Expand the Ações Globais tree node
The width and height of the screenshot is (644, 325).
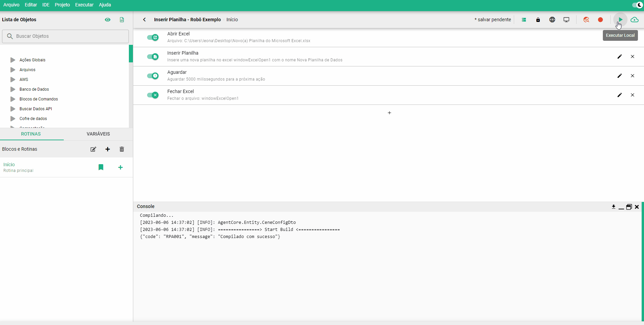[13, 60]
